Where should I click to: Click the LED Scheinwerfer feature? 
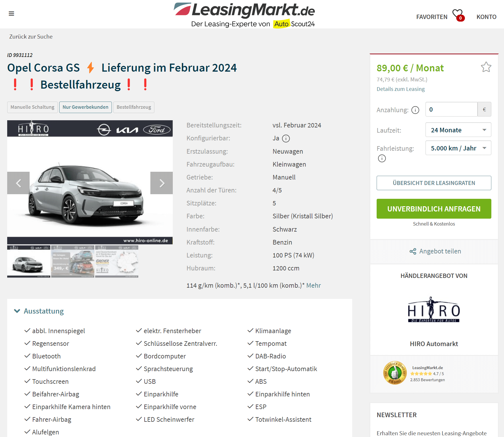click(169, 419)
